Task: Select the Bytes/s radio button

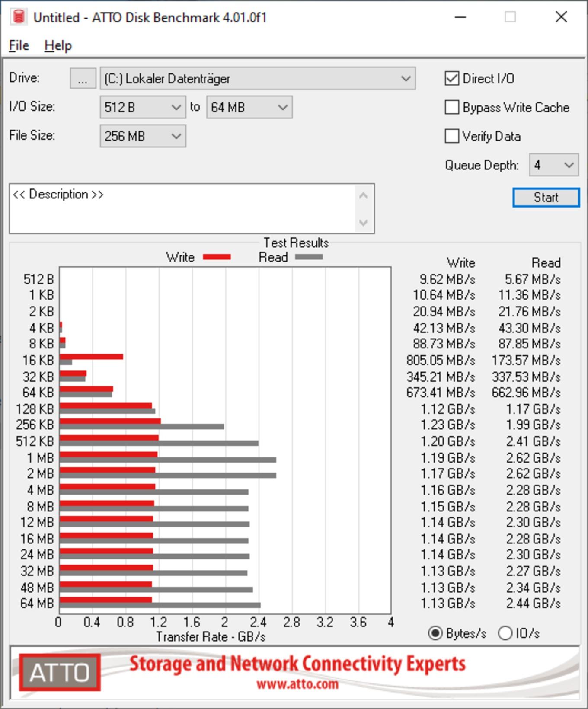Action: [x=435, y=633]
